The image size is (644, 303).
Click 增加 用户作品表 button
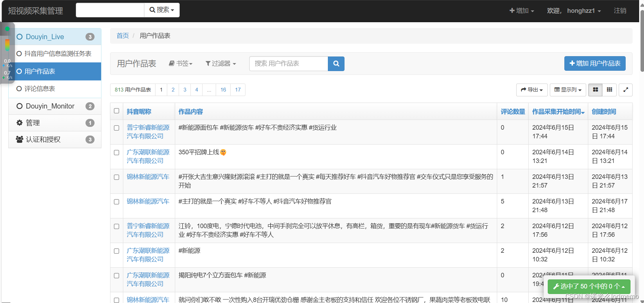(595, 63)
